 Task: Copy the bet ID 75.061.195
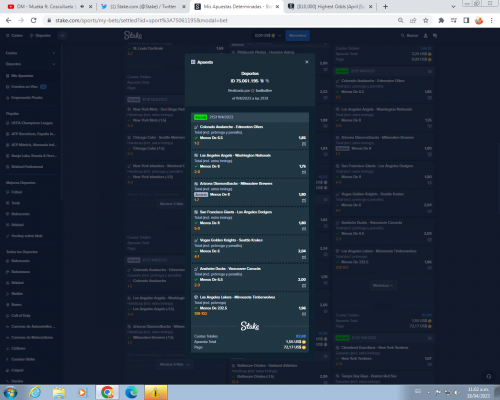(x=262, y=81)
